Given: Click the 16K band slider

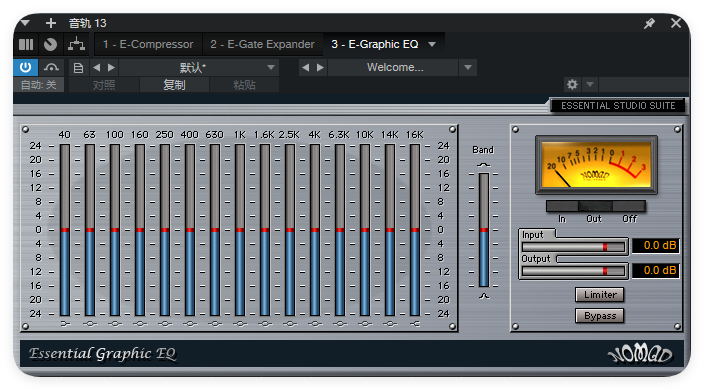Looking at the screenshot, I should click(x=415, y=230).
